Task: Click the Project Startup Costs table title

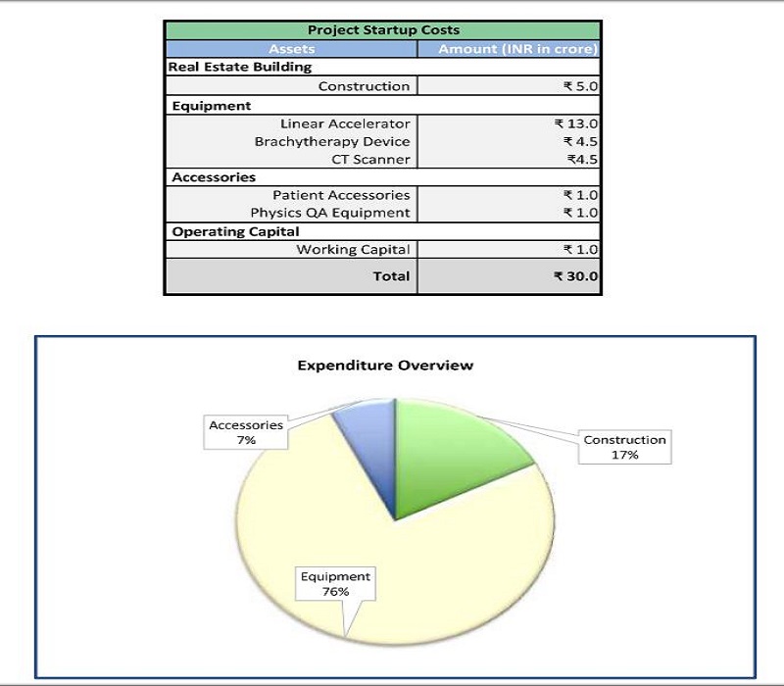Action: [x=382, y=30]
